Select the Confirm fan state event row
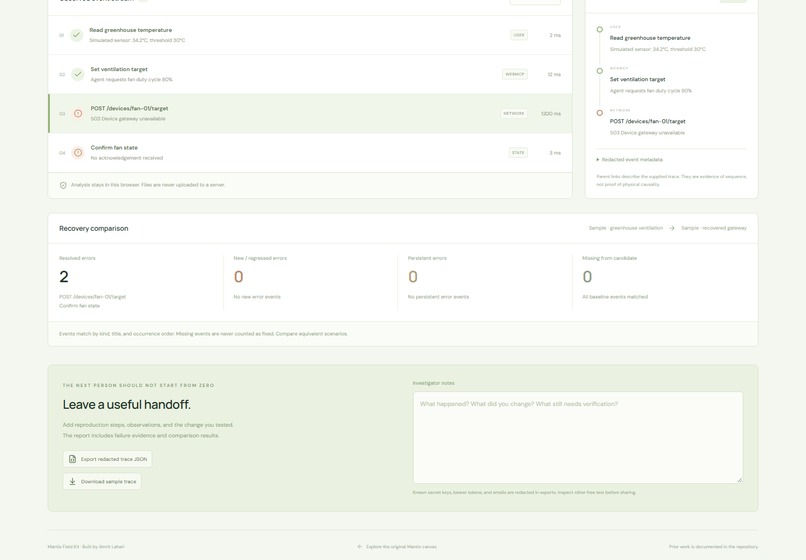Viewport: 806px width, 560px height. 310,153
